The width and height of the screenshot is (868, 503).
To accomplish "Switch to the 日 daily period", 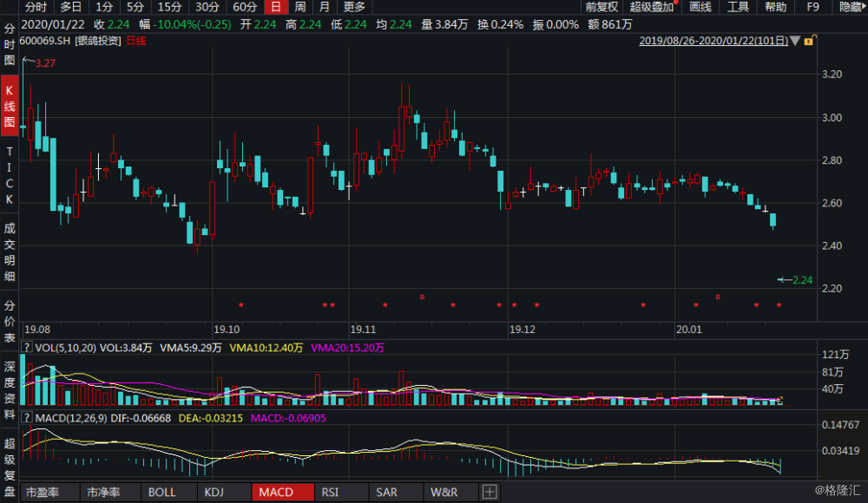I will [x=275, y=7].
